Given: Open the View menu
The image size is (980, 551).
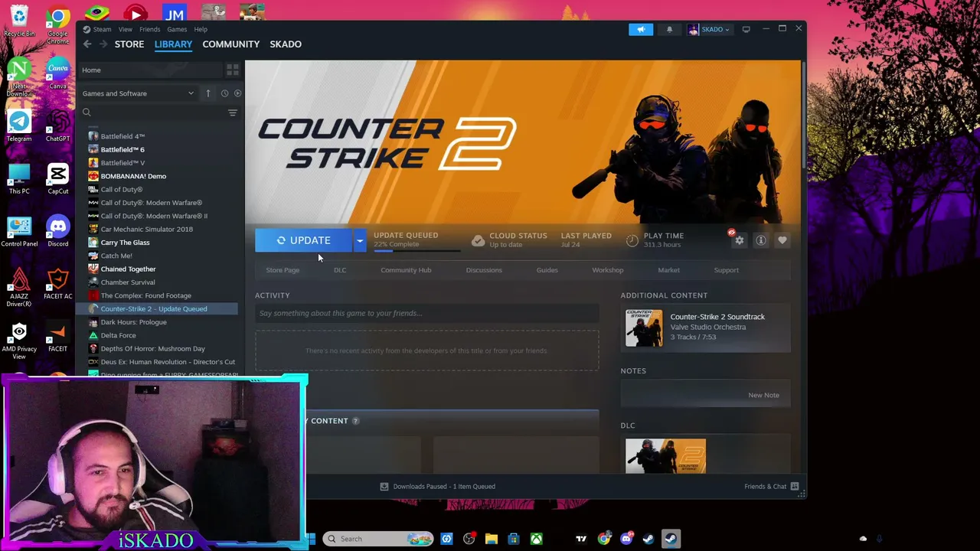Looking at the screenshot, I should [125, 29].
